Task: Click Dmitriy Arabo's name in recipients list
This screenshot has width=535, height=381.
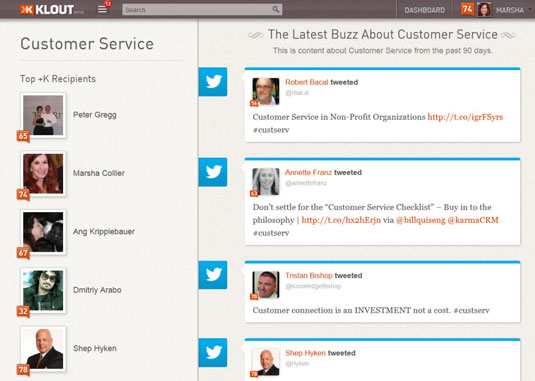Action: 97,290
